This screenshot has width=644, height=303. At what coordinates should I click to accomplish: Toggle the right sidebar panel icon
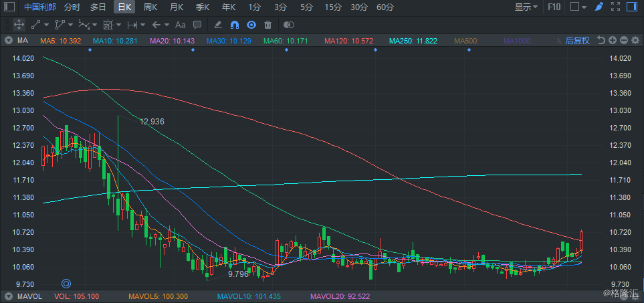631,7
